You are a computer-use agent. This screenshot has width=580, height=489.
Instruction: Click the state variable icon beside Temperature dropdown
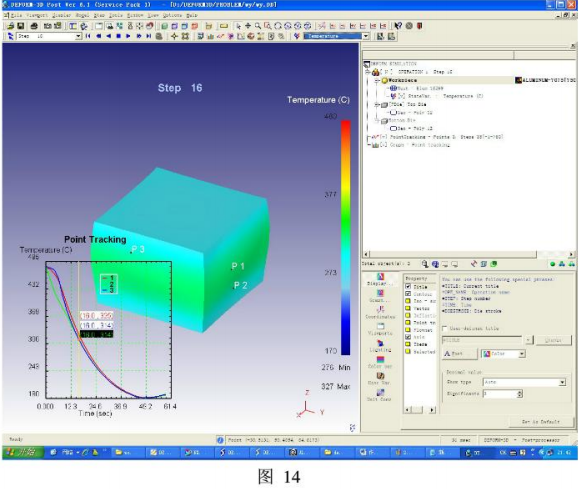pyautogui.click(x=297, y=36)
